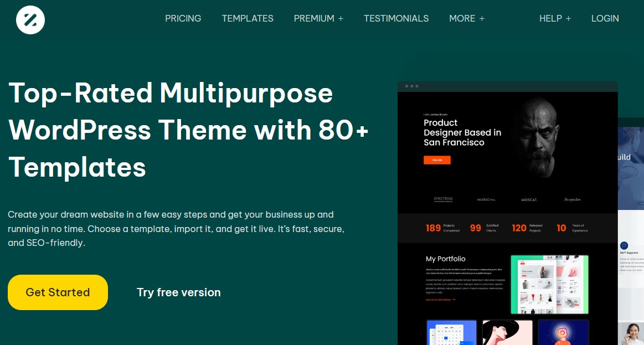
Task: Go to Templates in navigation
Action: click(248, 18)
